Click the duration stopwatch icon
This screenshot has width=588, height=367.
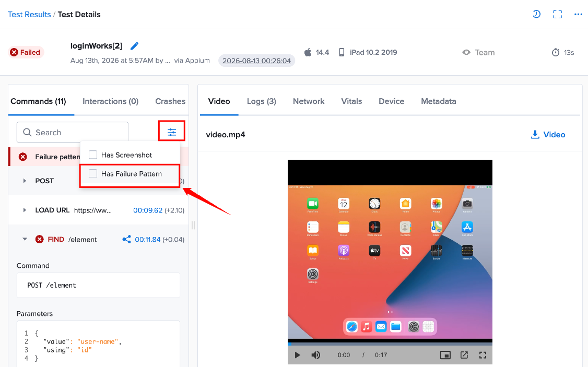pyautogui.click(x=556, y=53)
